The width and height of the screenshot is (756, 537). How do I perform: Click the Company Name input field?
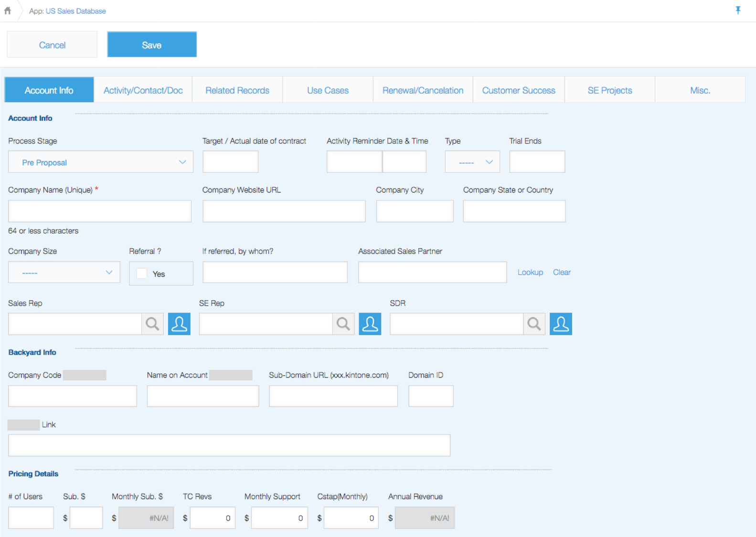click(x=100, y=211)
